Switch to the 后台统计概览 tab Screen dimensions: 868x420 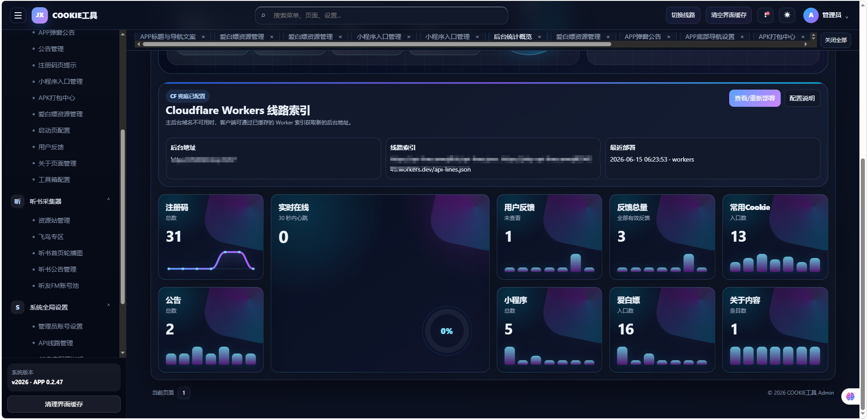[x=513, y=37]
